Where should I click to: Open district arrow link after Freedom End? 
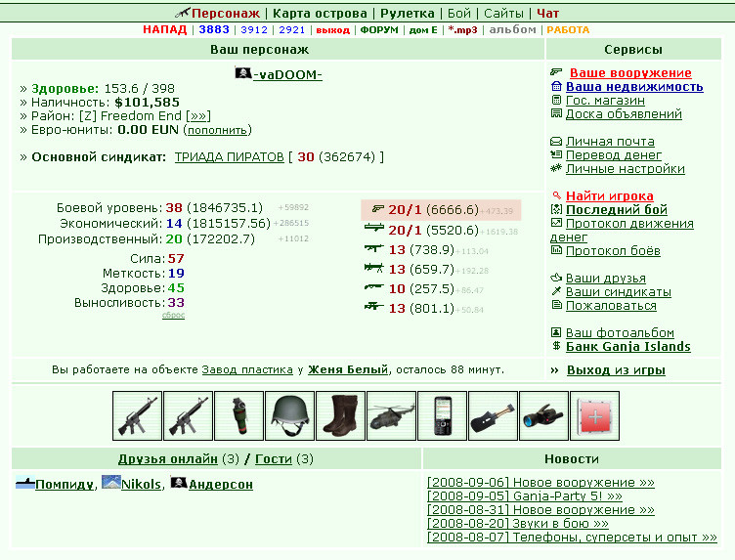198,115
